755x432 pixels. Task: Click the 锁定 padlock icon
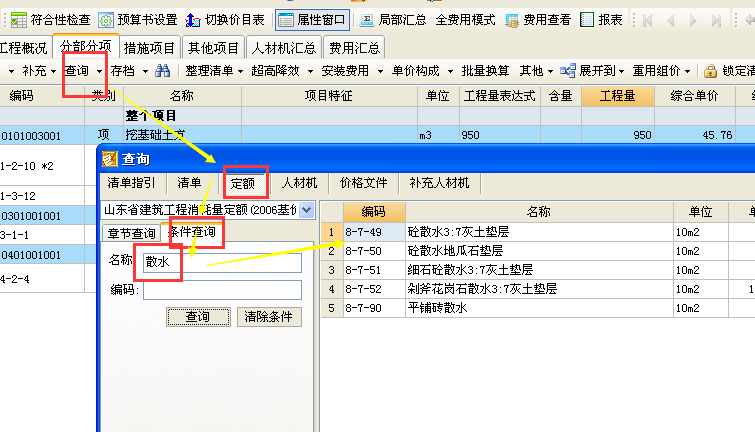(x=710, y=71)
